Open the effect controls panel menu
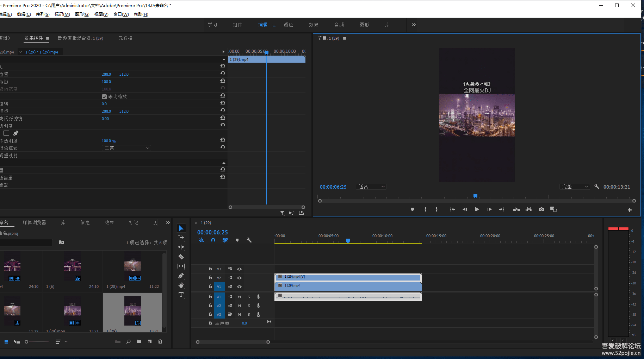This screenshot has height=359, width=644. 48,38
